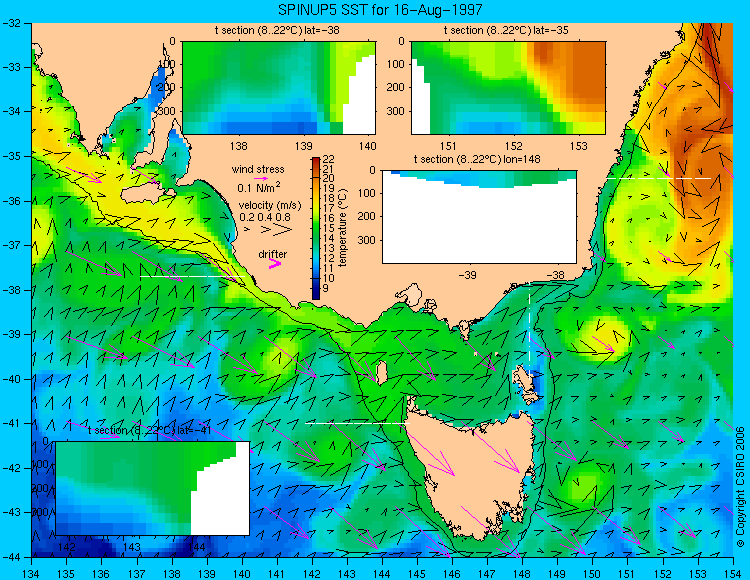
Task: Click the white dashed section line at latitude -41
Action: pos(357,423)
